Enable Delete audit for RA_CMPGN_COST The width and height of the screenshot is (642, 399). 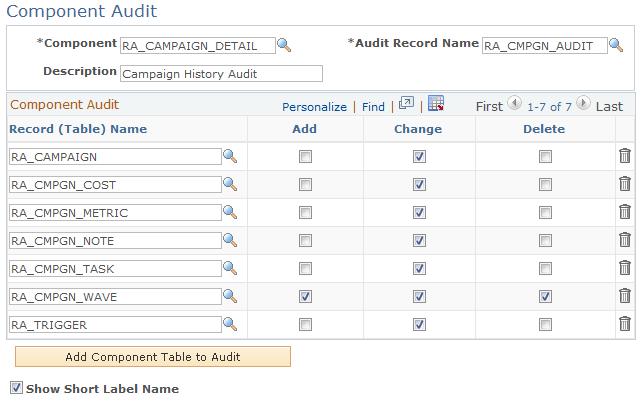(545, 185)
